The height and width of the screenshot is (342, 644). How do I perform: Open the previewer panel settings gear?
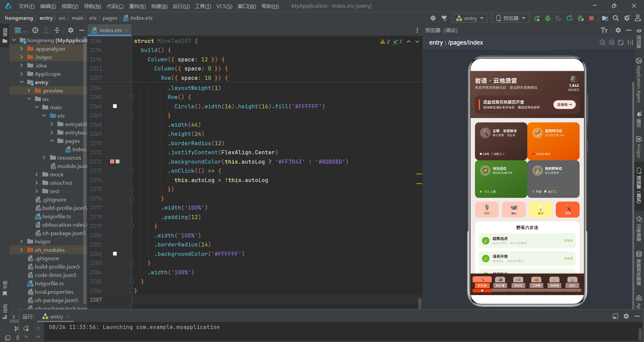[x=618, y=30]
